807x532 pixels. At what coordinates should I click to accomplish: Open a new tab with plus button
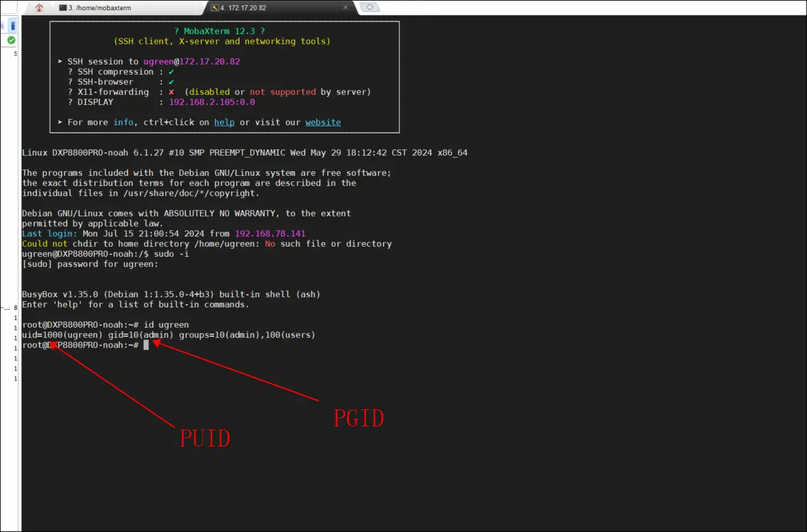[369, 8]
